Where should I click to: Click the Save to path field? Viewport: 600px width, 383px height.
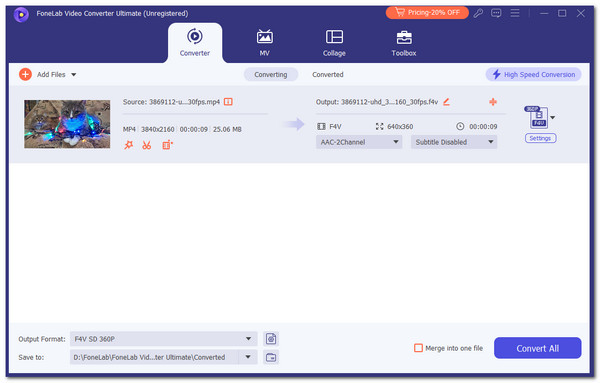tap(155, 357)
